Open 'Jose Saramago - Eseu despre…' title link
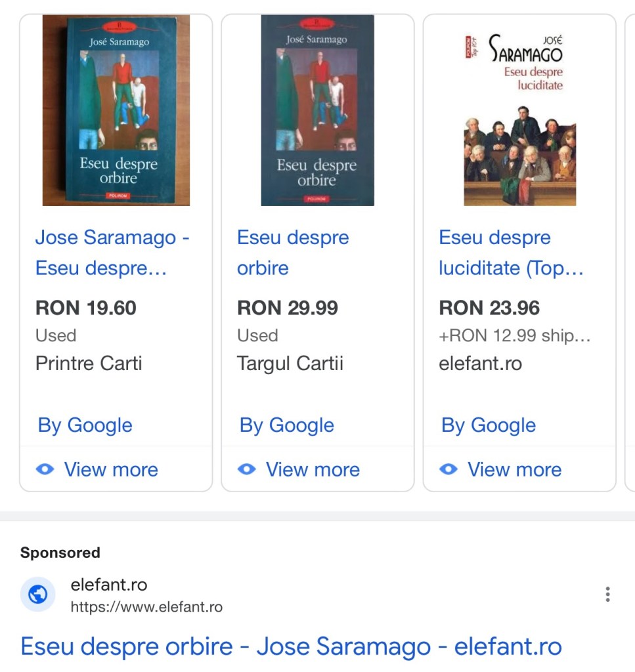 tap(112, 253)
